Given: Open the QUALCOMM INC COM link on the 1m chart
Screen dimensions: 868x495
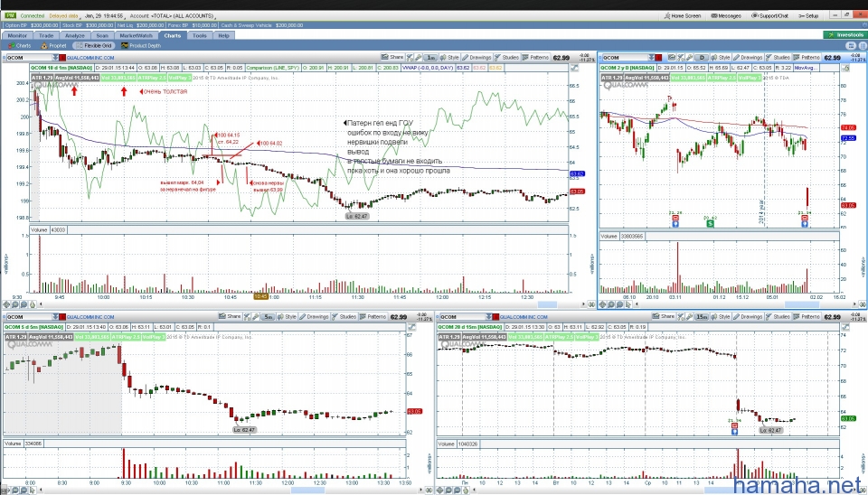Looking at the screenshot, I should 90,58.
